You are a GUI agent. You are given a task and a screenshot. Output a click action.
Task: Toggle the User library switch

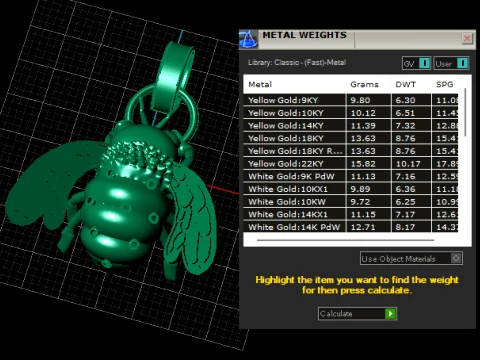(x=451, y=63)
